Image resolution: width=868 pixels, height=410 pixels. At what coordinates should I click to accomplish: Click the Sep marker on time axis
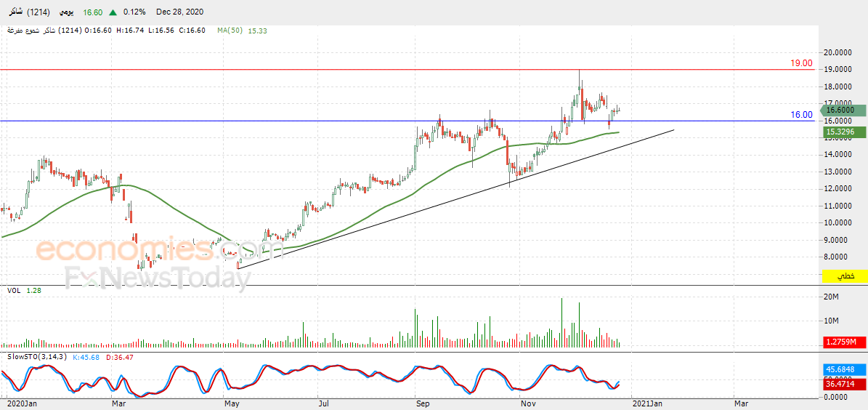point(423,403)
